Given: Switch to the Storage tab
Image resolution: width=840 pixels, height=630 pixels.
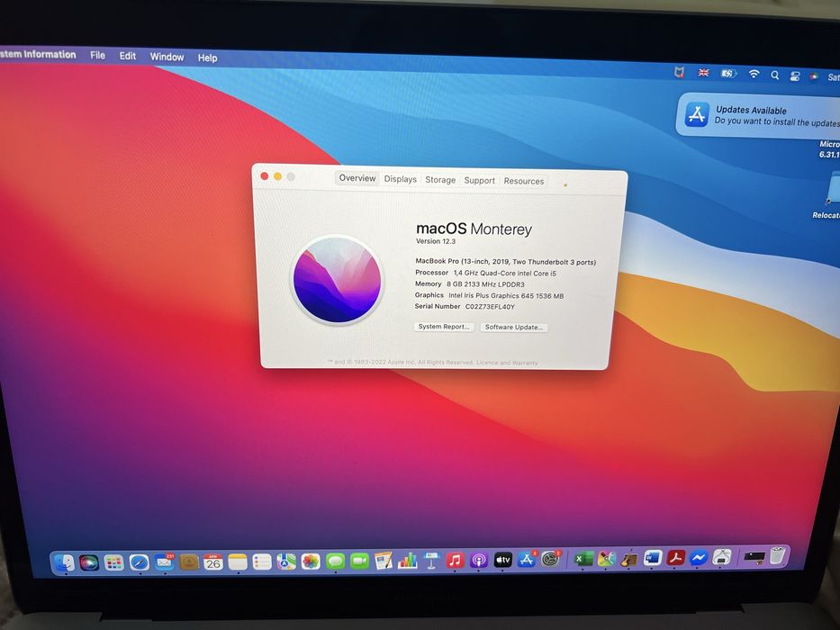Looking at the screenshot, I should tap(440, 180).
